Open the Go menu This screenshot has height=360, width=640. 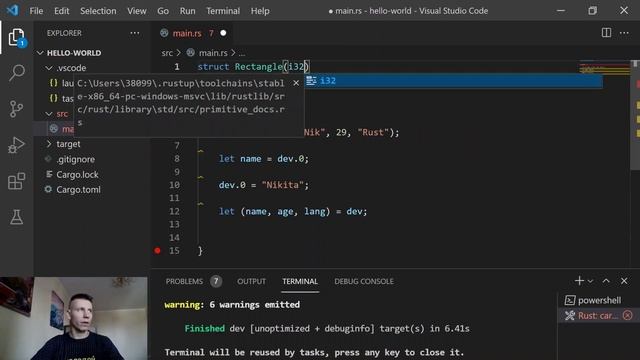163,11
